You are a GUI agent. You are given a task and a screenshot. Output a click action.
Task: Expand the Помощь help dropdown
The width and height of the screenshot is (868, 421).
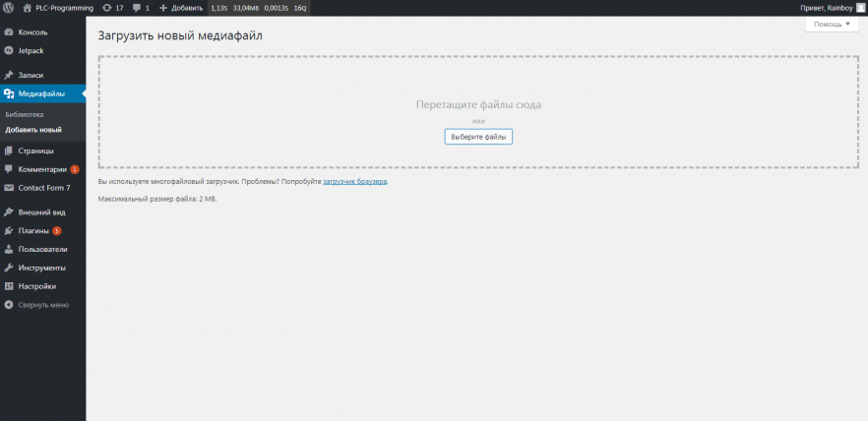(831, 24)
